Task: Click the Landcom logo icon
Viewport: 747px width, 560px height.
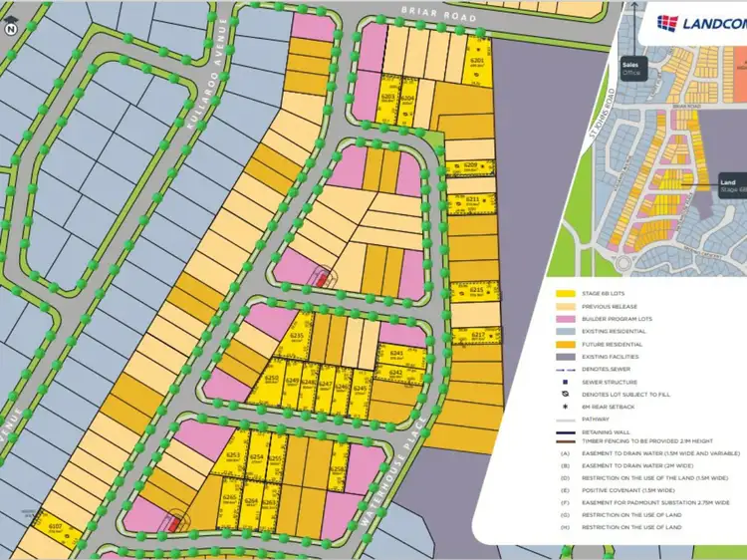Action: click(669, 25)
